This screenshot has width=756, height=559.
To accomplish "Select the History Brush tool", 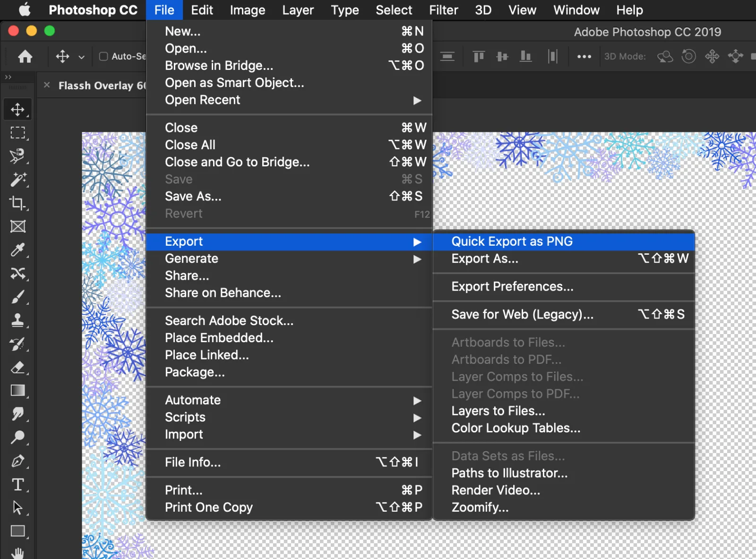I will click(x=18, y=344).
